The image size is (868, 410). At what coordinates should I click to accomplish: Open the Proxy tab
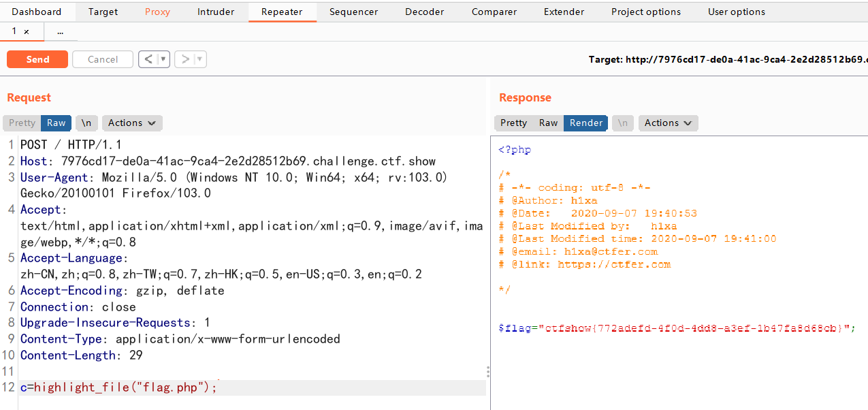coord(157,12)
